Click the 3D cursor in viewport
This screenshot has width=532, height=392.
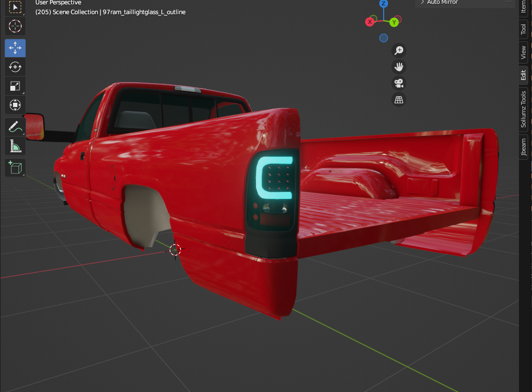175,250
